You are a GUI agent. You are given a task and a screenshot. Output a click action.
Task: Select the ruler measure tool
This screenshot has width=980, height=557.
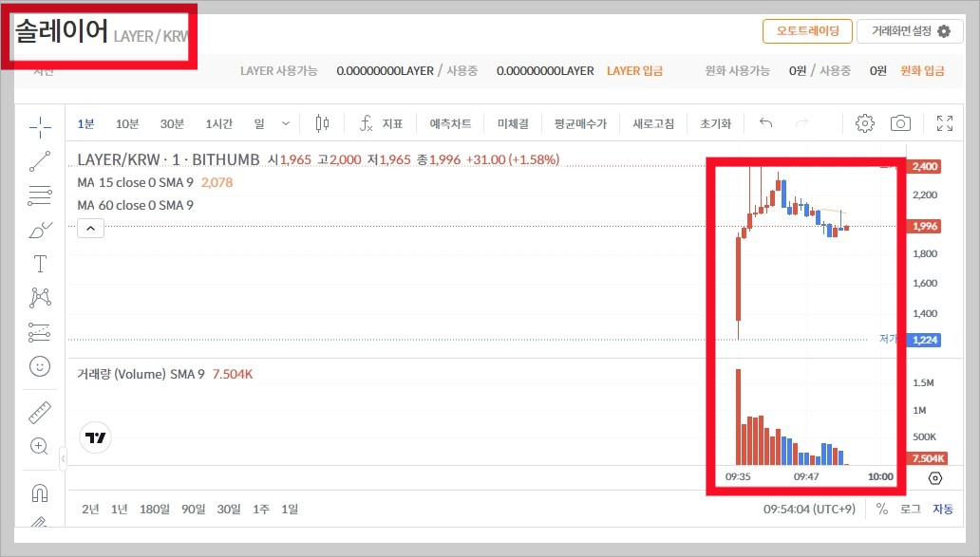(40, 412)
